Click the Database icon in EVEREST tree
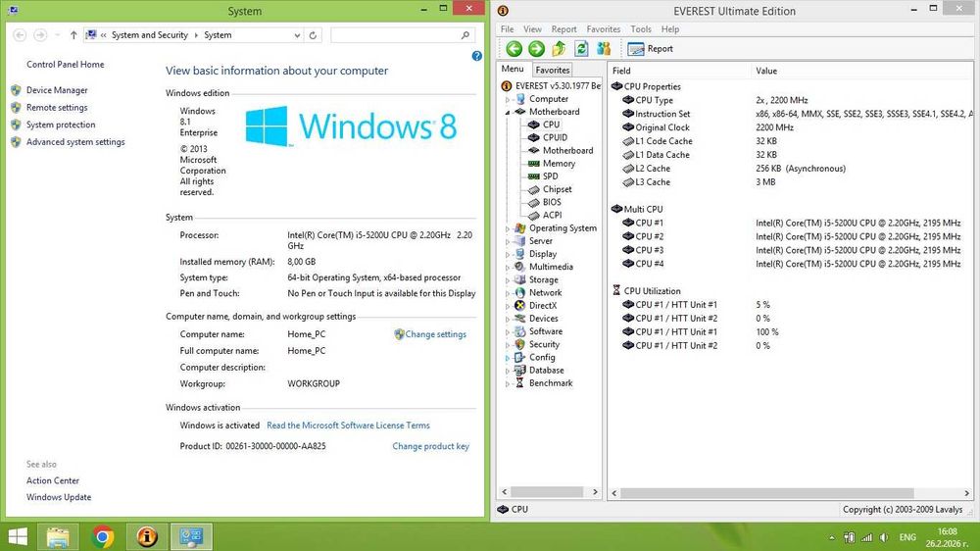Viewport: 980px width, 551px height. point(519,371)
